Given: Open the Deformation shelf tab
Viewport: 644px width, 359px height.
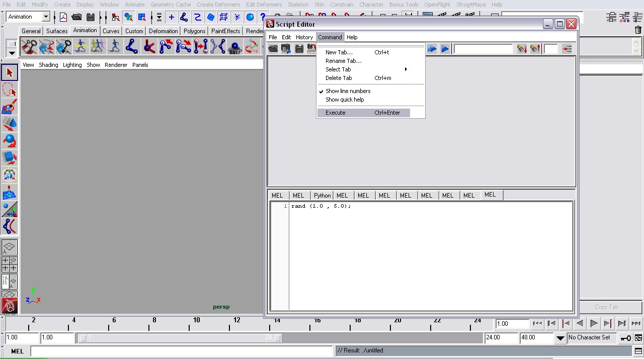Looking at the screenshot, I should point(163,31).
